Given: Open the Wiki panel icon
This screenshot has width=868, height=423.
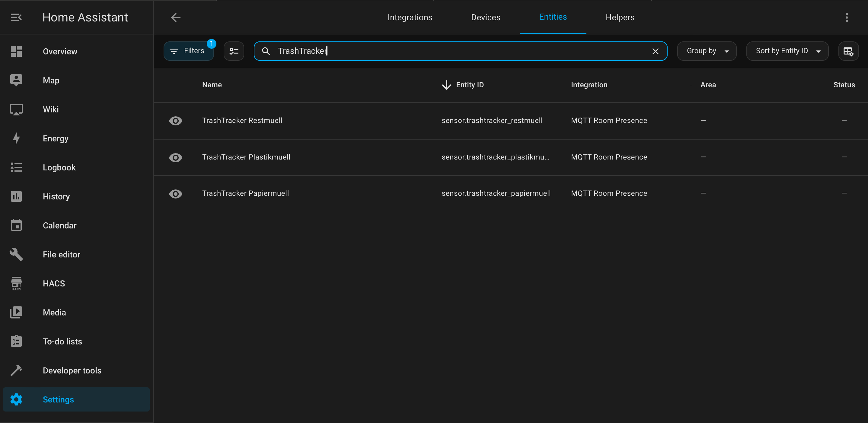Looking at the screenshot, I should [16, 109].
